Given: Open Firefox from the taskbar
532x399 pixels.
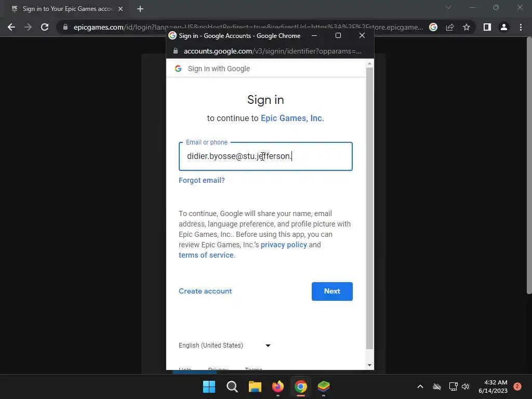Looking at the screenshot, I should tap(278, 387).
